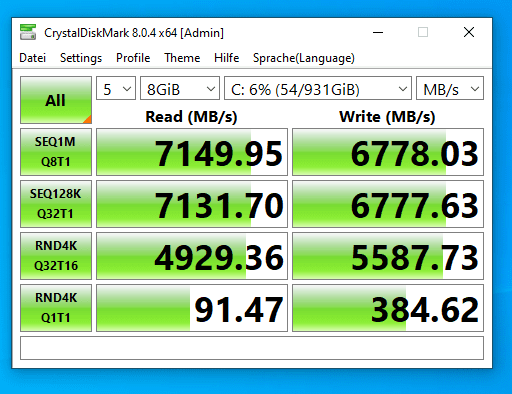Click the 7149.95 read result
Image resolution: width=512 pixels, height=394 pixels.
[192, 152]
